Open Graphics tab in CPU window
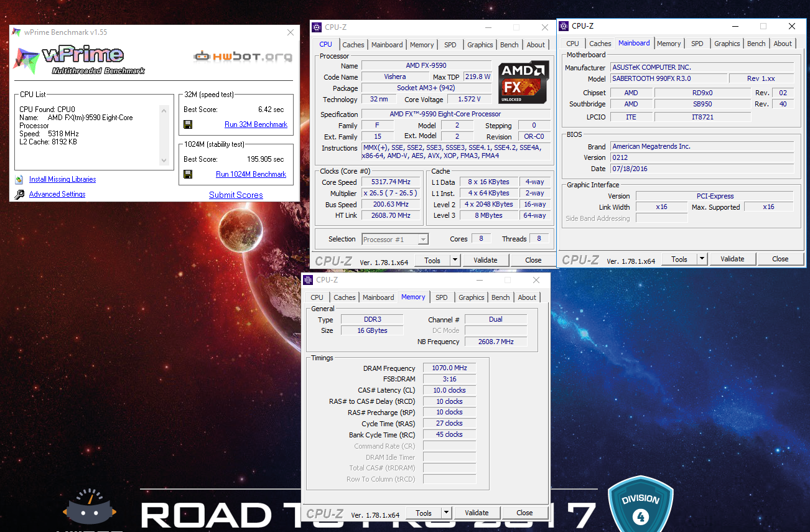810x532 pixels. (x=480, y=45)
